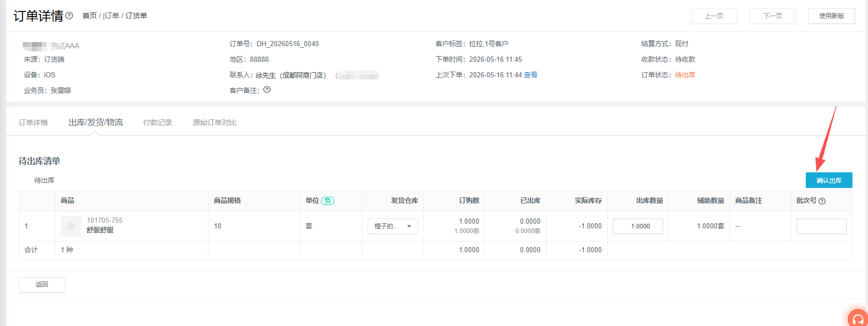
Task: Open help icon beside 订单详情 title
Action: click(69, 16)
